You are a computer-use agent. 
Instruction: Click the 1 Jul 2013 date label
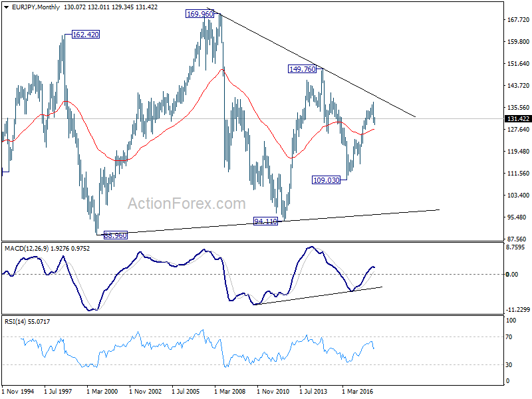tap(313, 391)
